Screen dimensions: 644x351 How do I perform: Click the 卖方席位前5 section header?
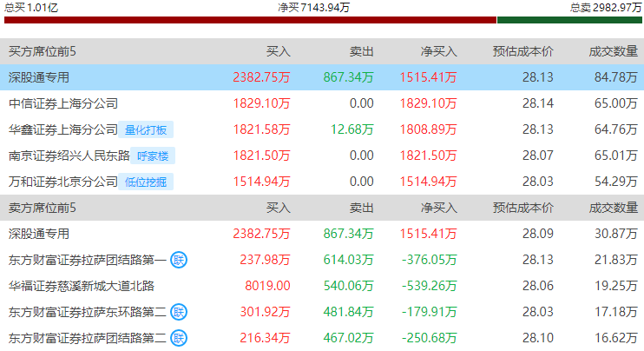[42, 208]
